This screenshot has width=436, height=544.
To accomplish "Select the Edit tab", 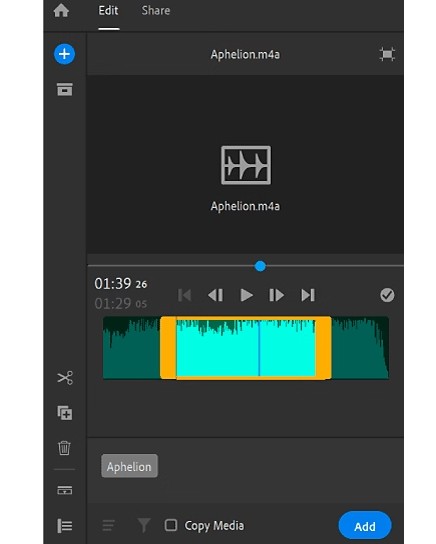I will pyautogui.click(x=108, y=10).
